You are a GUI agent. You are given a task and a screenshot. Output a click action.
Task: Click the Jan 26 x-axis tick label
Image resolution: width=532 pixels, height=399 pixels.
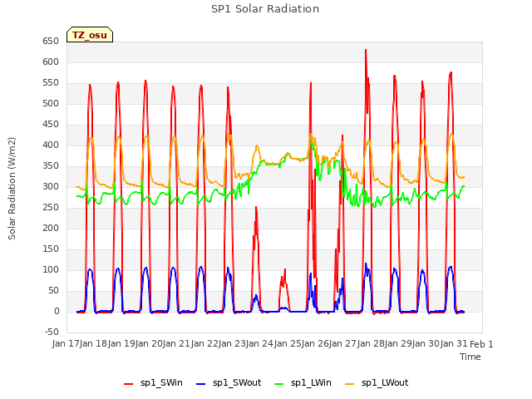(316, 343)
